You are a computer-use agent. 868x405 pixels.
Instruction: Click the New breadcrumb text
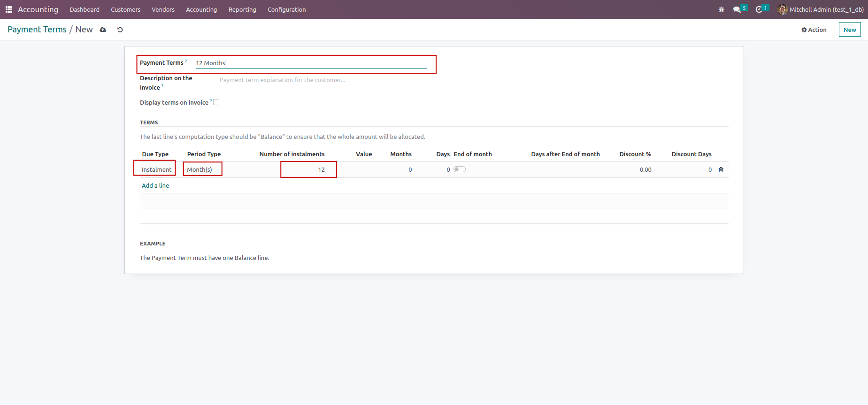pos(84,30)
